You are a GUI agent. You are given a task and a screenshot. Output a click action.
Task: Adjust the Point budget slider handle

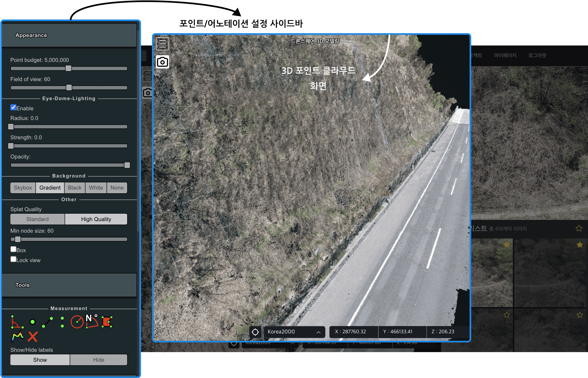[x=68, y=68]
